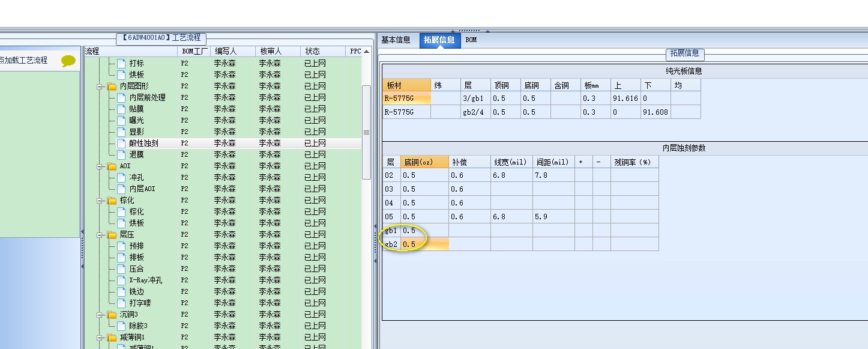Image resolution: width=868 pixels, height=349 pixels.
Task: Click the document icon beside 排板
Action: pos(121,257)
